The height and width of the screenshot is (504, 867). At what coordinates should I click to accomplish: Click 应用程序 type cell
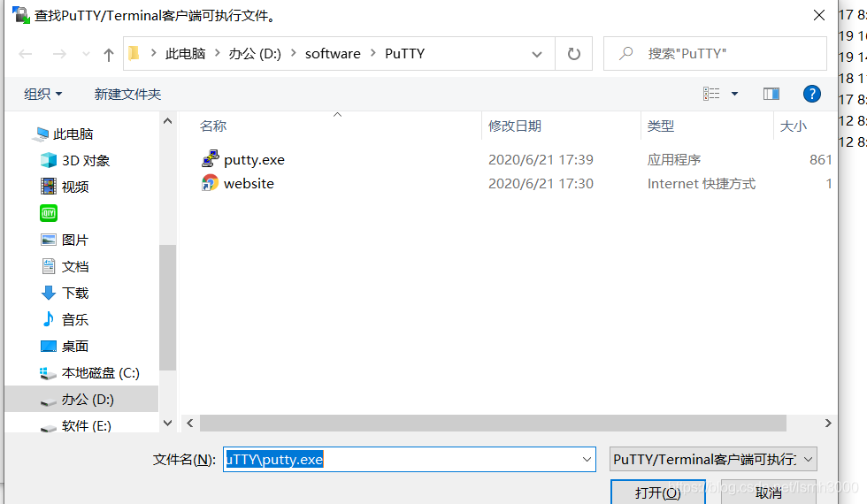click(x=674, y=160)
